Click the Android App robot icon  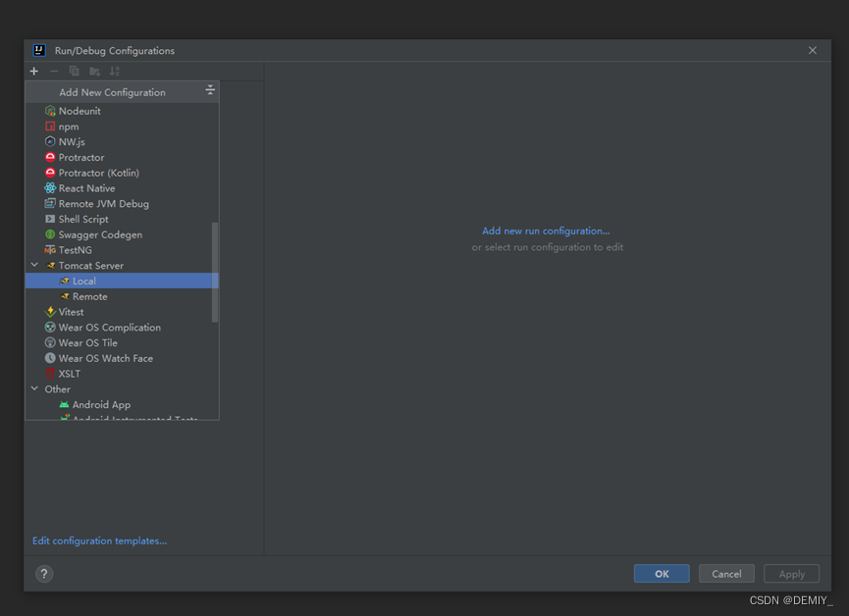(64, 405)
